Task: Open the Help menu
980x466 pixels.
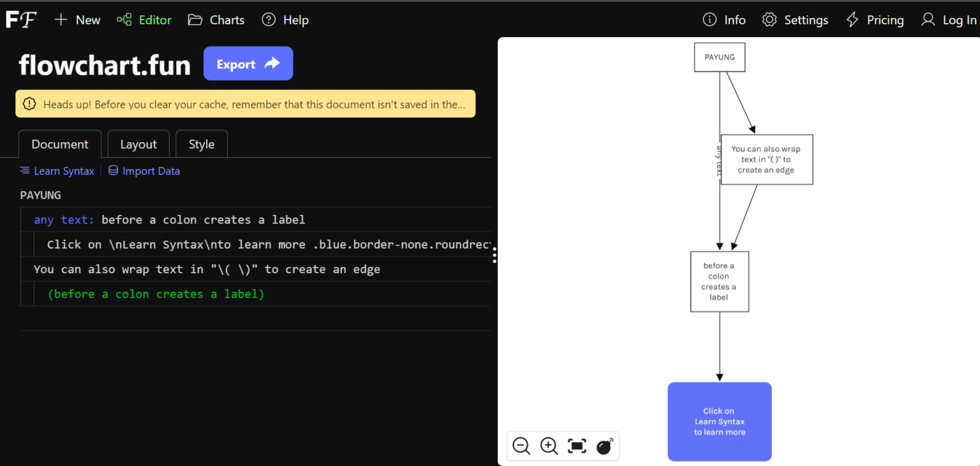Action: point(285,20)
